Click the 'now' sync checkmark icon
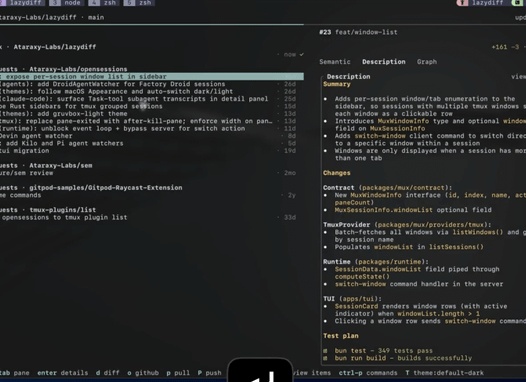Image resolution: width=526 pixels, height=382 pixels. coord(302,54)
